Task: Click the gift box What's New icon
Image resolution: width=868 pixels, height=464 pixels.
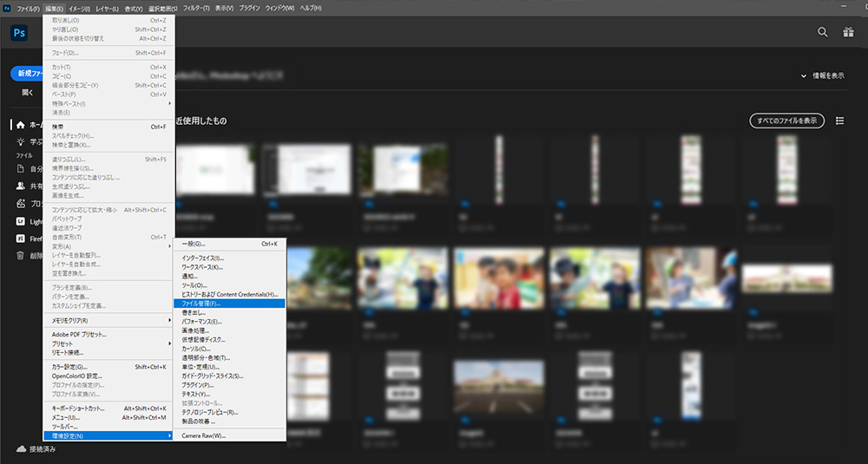Action: [848, 32]
